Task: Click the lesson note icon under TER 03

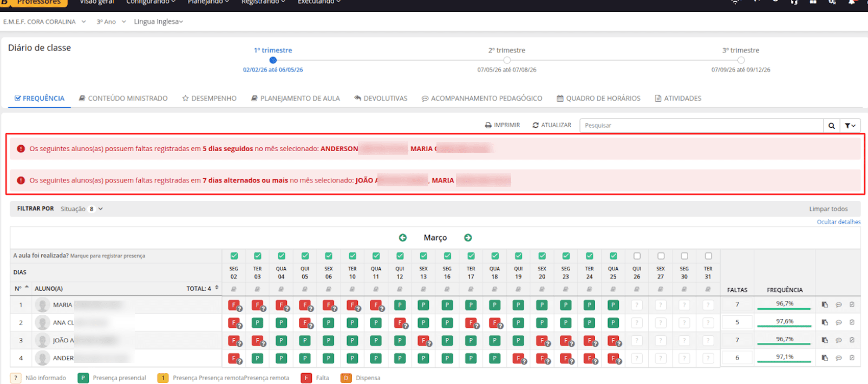Action: pos(257,289)
